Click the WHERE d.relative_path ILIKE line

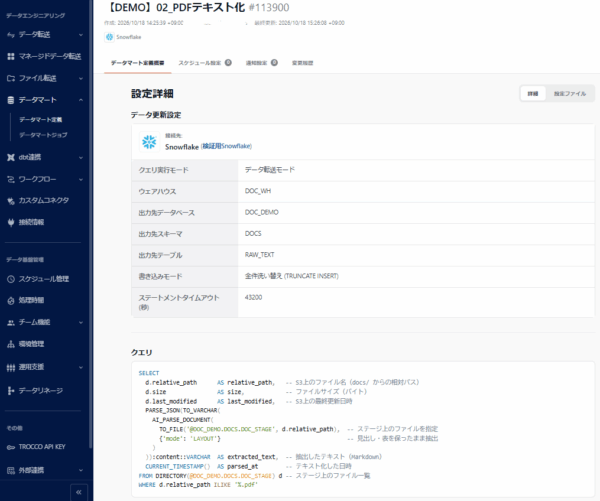pos(198,485)
